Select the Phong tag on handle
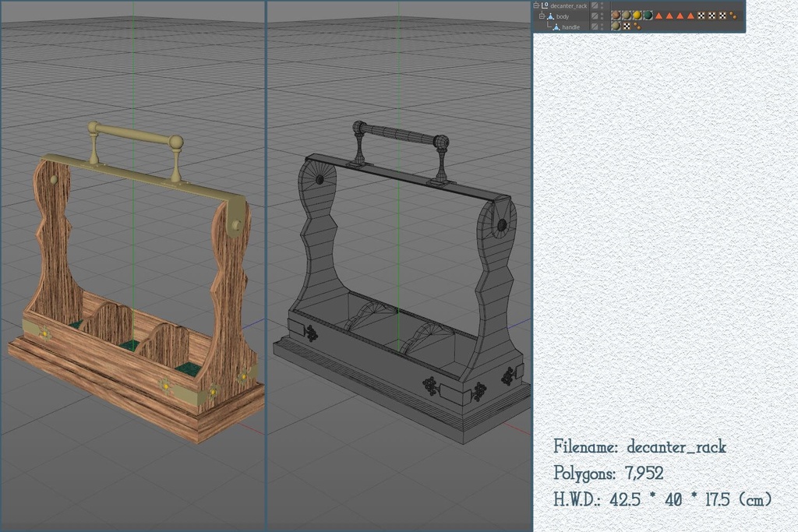The image size is (798, 532). pyautogui.click(x=637, y=26)
